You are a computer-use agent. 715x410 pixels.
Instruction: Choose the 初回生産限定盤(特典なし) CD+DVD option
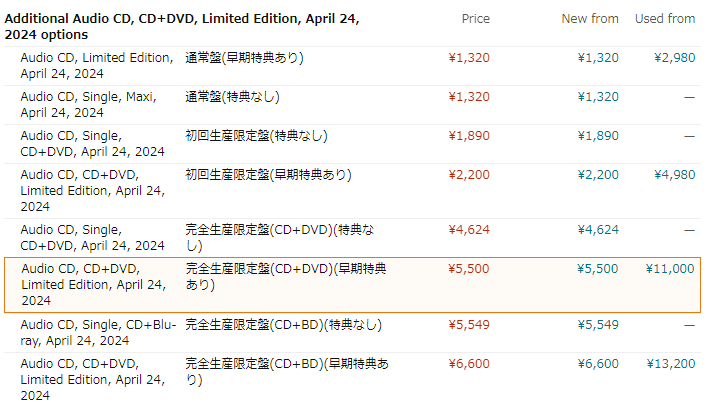tap(352, 144)
